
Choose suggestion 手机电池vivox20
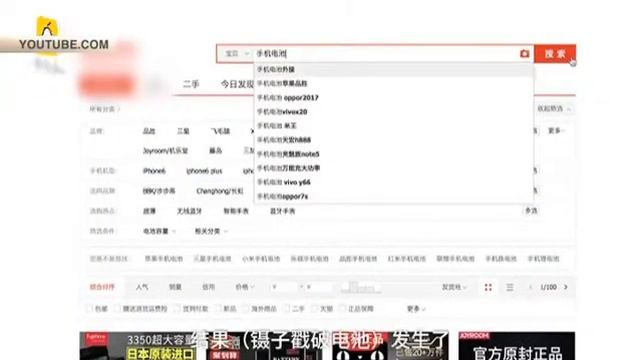click(x=282, y=111)
